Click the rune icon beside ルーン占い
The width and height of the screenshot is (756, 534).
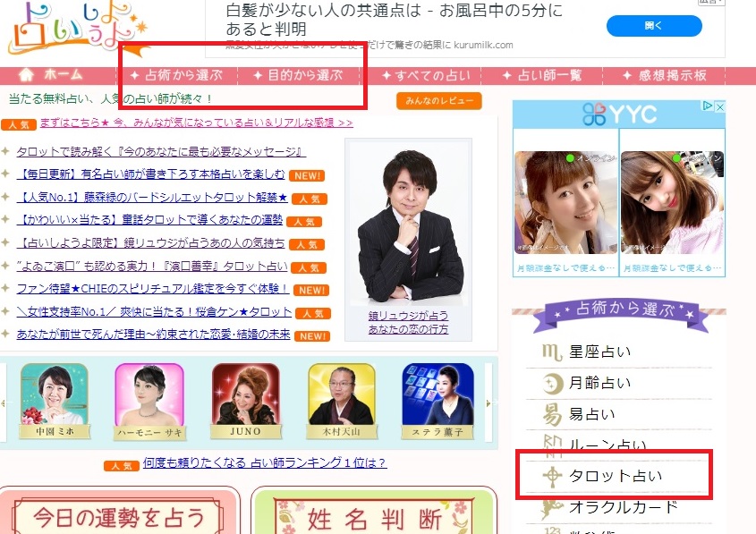552,445
